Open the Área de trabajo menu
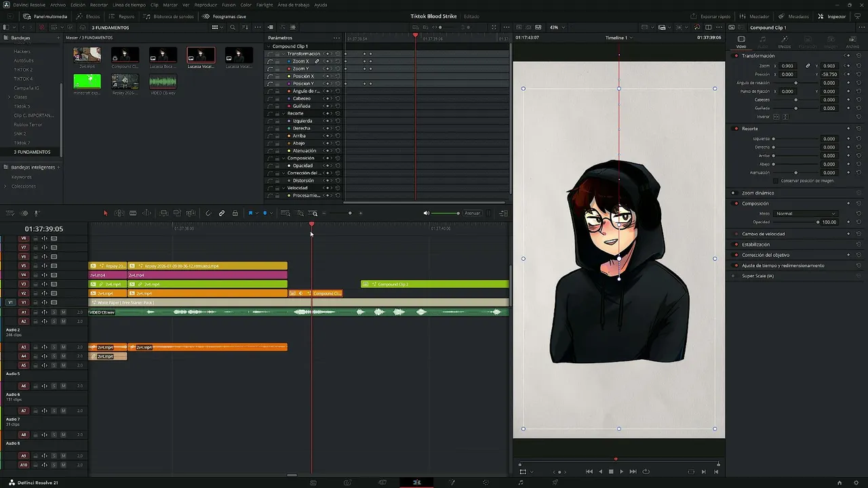The height and width of the screenshot is (488, 868). tap(293, 5)
